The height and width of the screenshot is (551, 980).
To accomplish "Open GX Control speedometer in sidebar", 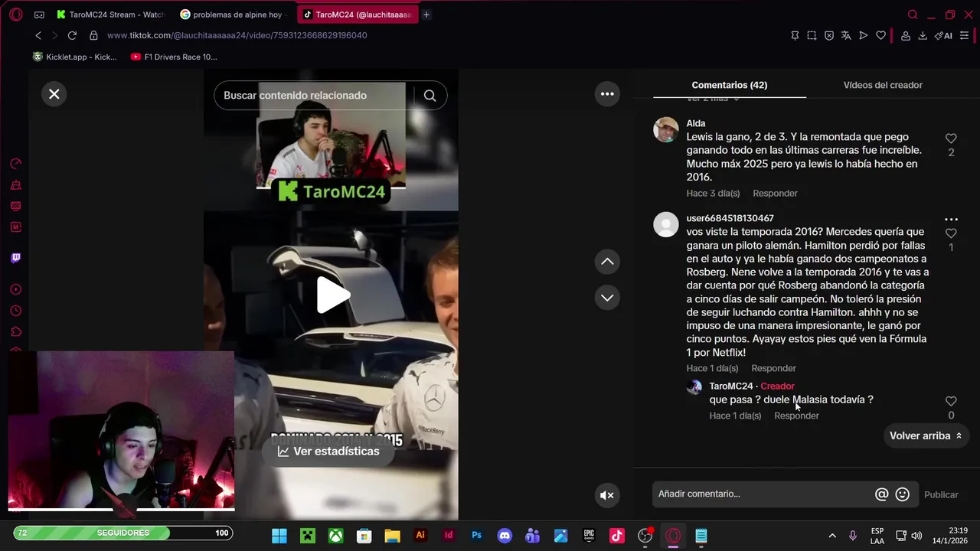I will [x=15, y=163].
